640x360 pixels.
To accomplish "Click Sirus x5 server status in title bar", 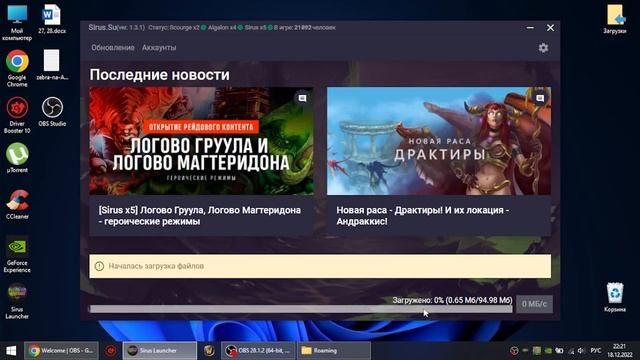I will [x=258, y=27].
